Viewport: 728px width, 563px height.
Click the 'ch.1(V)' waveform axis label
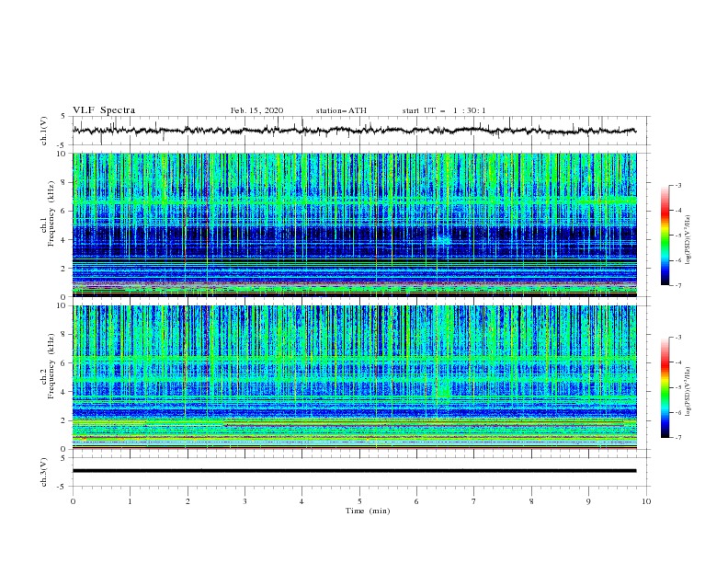pyautogui.click(x=43, y=131)
